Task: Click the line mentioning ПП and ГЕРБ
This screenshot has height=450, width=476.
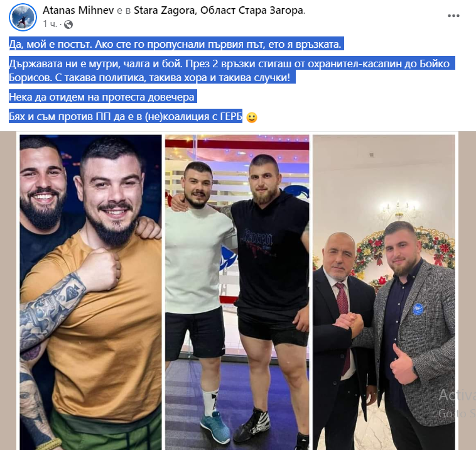Action: [x=126, y=116]
